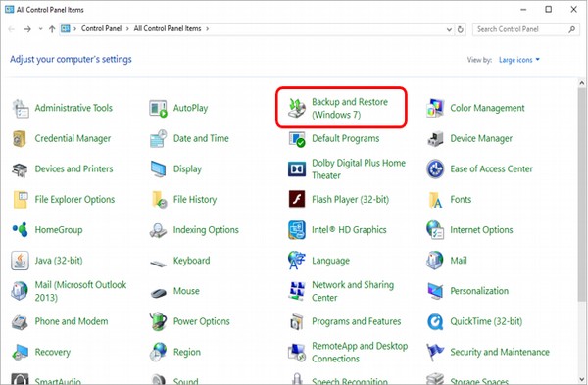The width and height of the screenshot is (588, 385).
Task: Open the Power Options icon
Action: pyautogui.click(x=158, y=321)
